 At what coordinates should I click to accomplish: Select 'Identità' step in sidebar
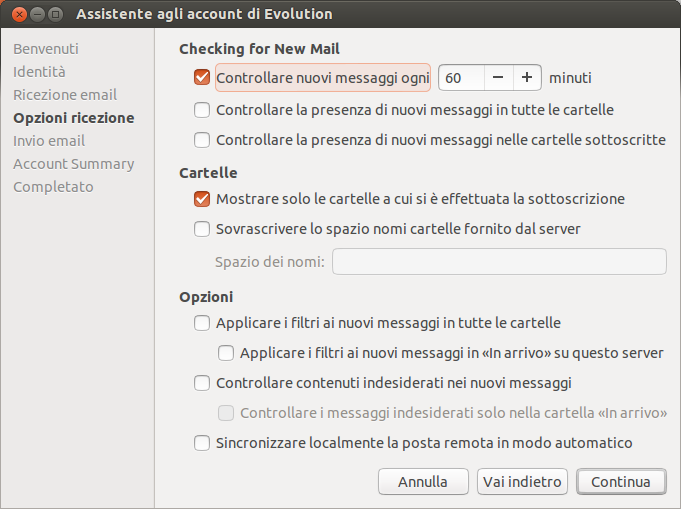pyautogui.click(x=40, y=72)
